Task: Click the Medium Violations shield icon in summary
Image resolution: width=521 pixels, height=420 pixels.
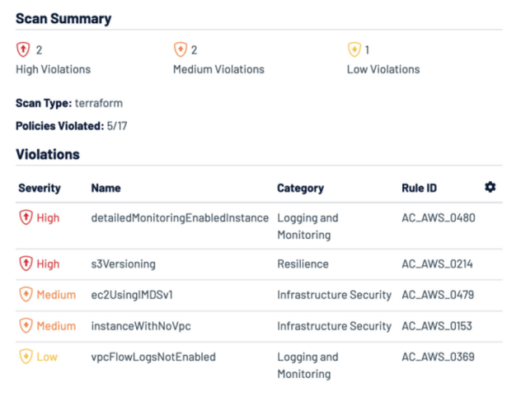Action: [180, 50]
